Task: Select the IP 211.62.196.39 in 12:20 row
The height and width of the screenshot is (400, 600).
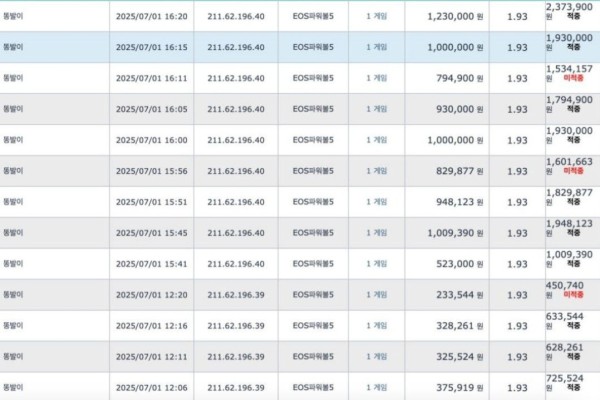Action: (236, 295)
